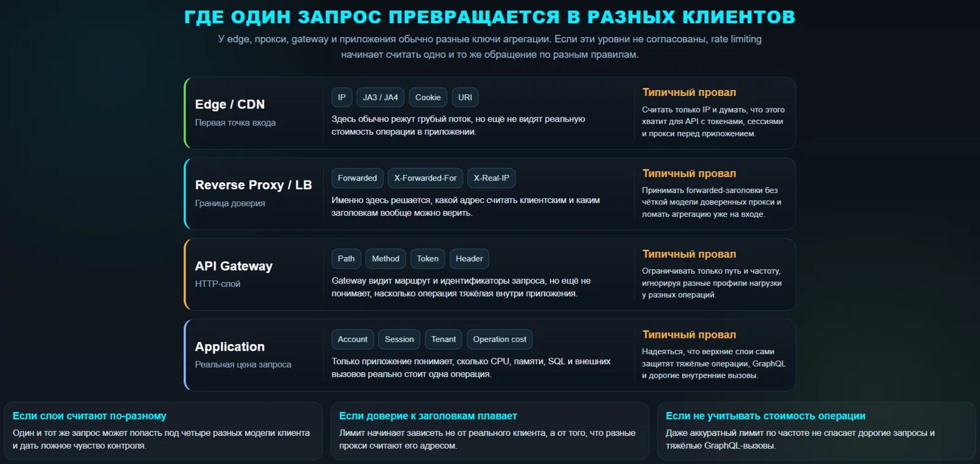Select the X-Forwarded-For tag

click(x=425, y=178)
